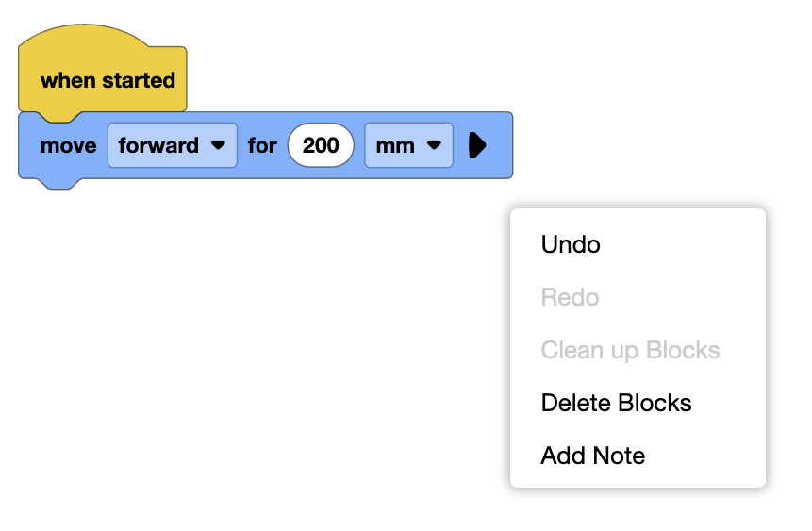Click the disabled Clean up Blocks entry
The image size is (812, 531).
(x=630, y=350)
